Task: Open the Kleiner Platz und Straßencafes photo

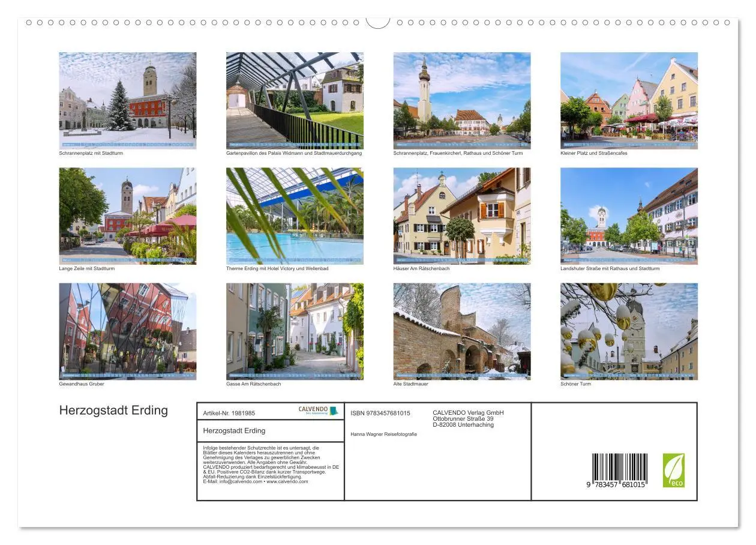Action: click(629, 100)
